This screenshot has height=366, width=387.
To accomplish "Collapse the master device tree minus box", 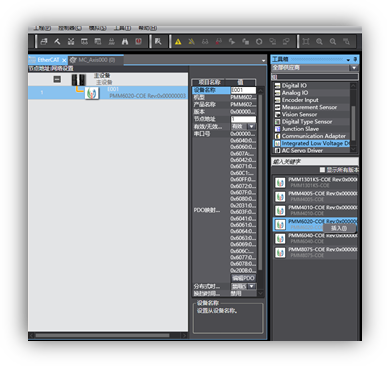I will (x=57, y=79).
